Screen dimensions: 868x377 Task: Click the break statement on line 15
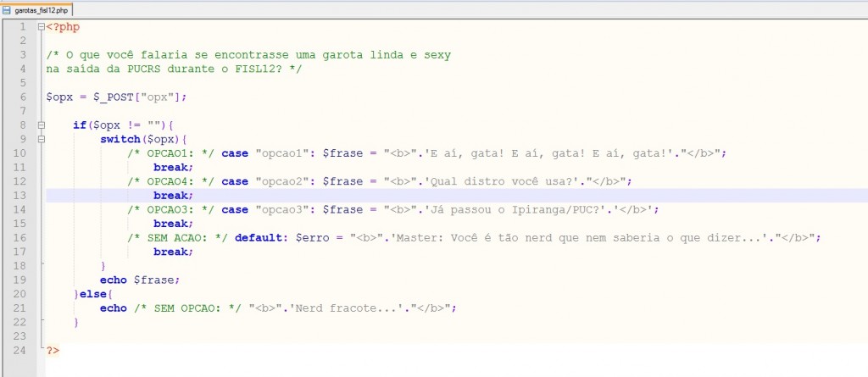pos(173,224)
